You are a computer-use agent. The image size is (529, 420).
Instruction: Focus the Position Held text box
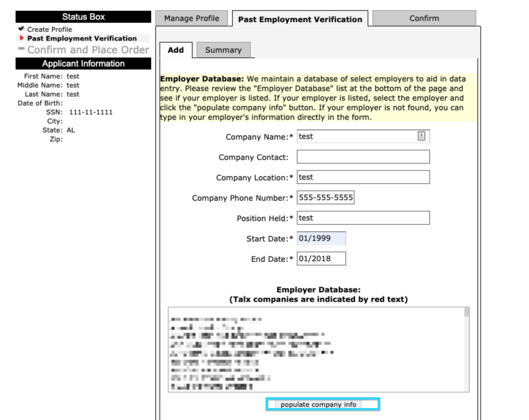(x=363, y=217)
